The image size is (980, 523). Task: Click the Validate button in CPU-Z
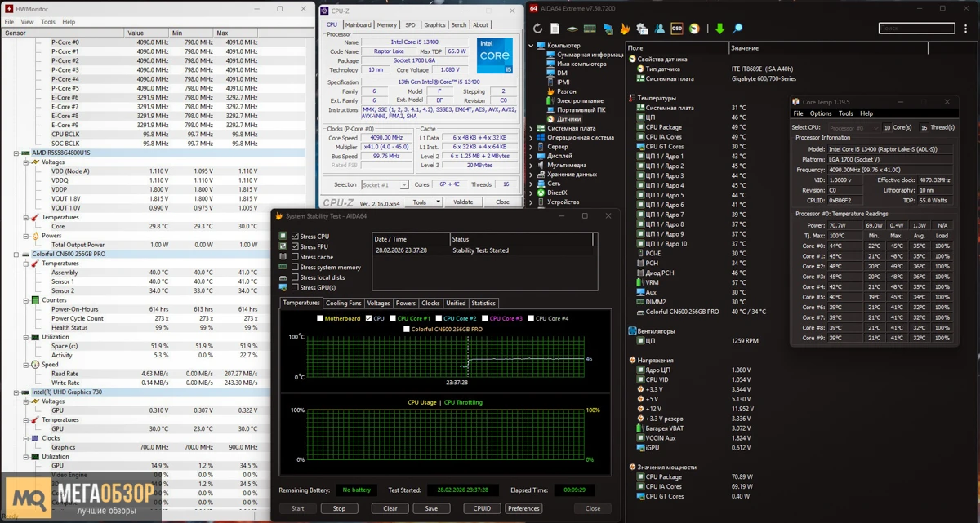point(464,202)
